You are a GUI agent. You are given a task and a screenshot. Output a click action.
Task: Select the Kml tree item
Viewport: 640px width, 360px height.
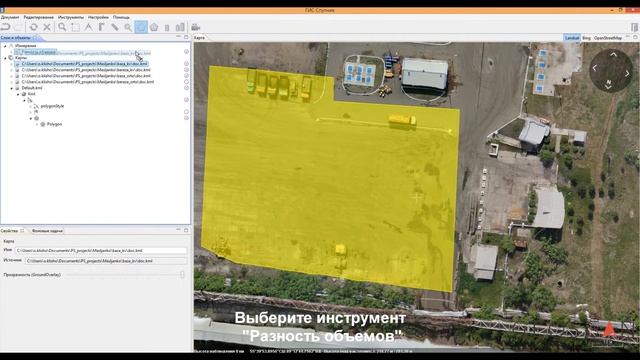click(x=31, y=94)
